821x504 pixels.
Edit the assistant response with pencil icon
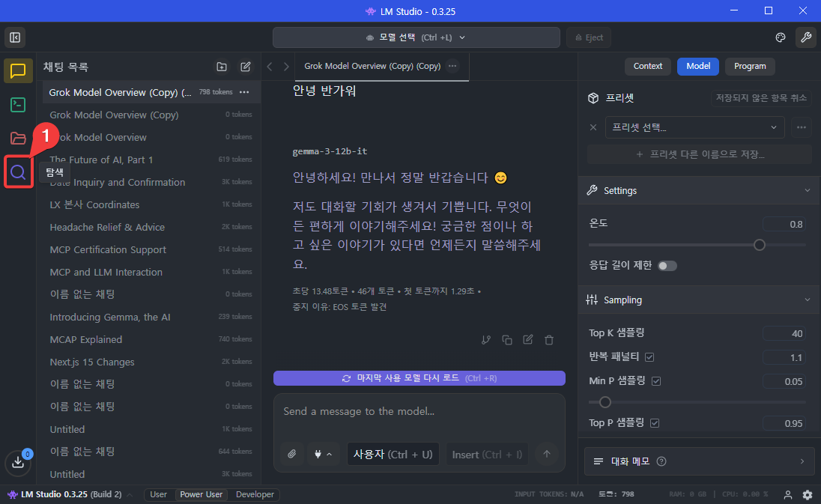coord(527,339)
